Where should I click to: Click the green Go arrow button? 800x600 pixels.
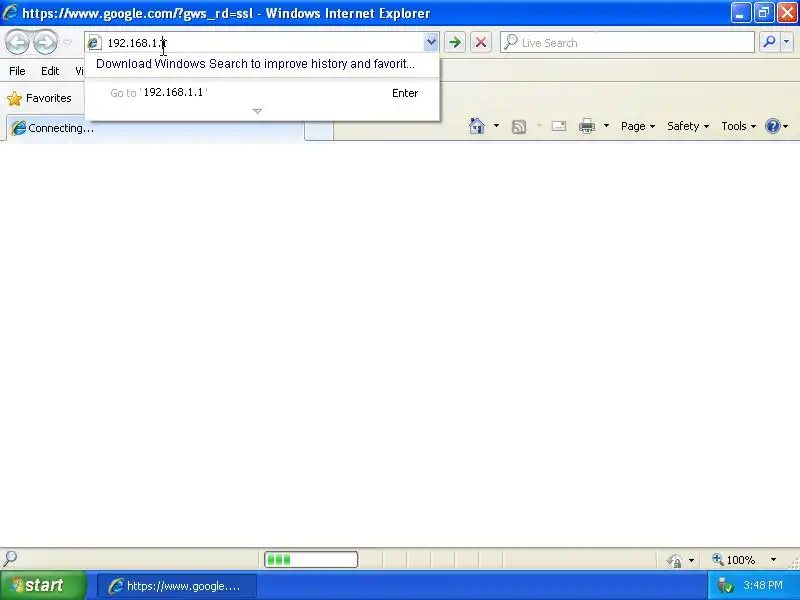455,43
